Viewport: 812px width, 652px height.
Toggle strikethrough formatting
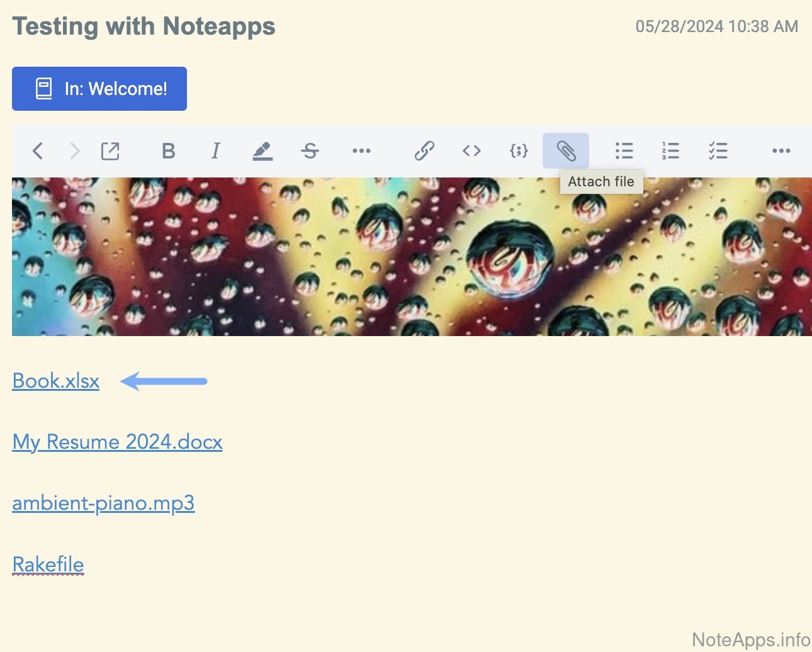[x=310, y=151]
